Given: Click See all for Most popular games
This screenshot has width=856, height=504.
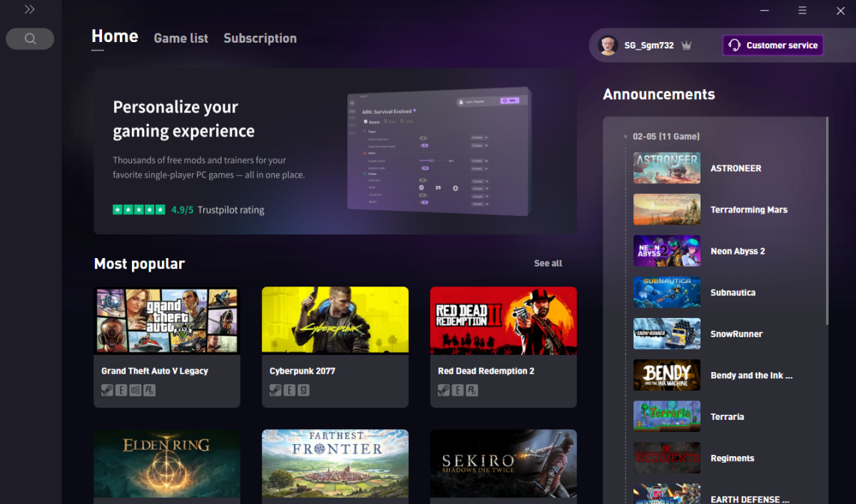Looking at the screenshot, I should 548,264.
